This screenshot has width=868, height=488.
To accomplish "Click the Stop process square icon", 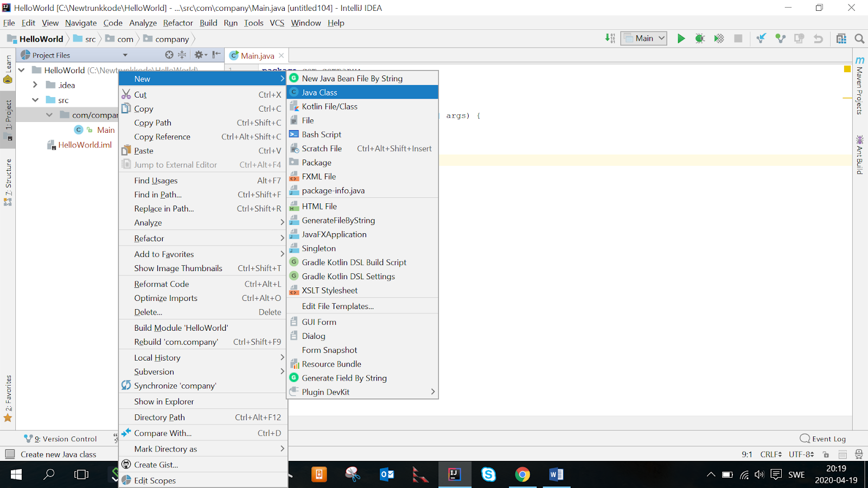I will pyautogui.click(x=738, y=38).
